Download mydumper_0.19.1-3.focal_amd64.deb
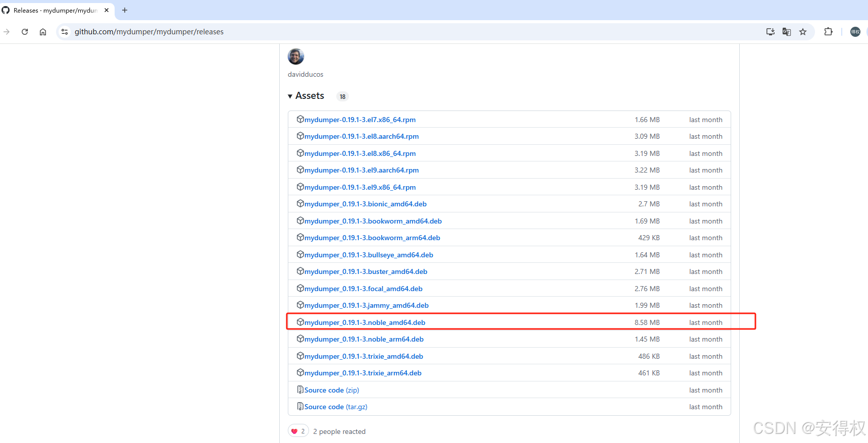This screenshot has width=868, height=443. [364, 289]
